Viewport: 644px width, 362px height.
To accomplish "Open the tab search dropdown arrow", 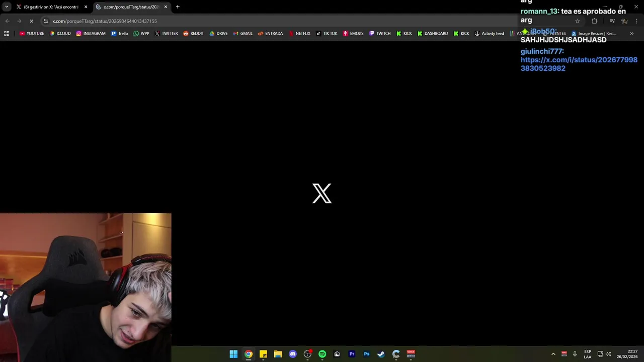I will click(7, 7).
